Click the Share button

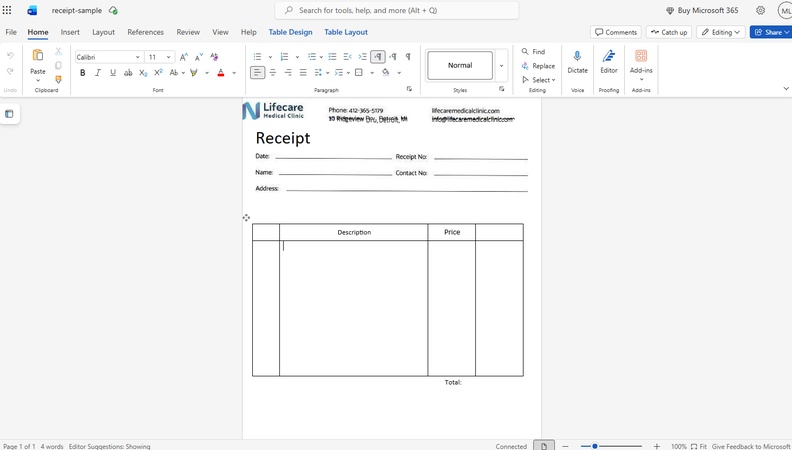click(x=771, y=32)
